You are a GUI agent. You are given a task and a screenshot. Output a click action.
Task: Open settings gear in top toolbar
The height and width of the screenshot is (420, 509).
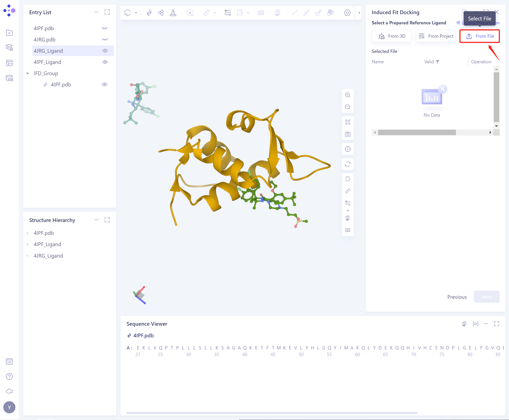[347, 12]
